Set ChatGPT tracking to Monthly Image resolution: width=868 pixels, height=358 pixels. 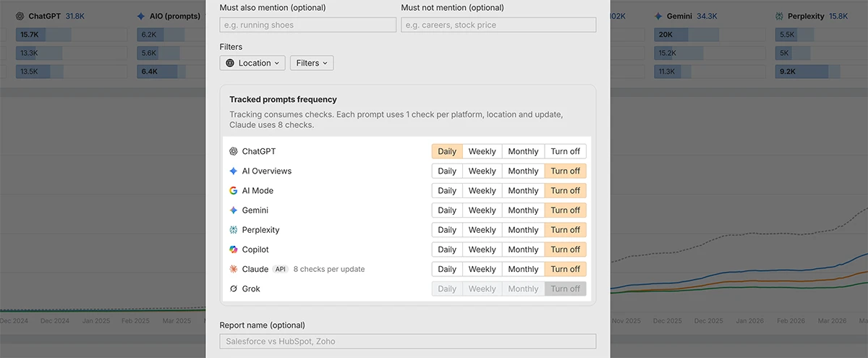(x=523, y=152)
